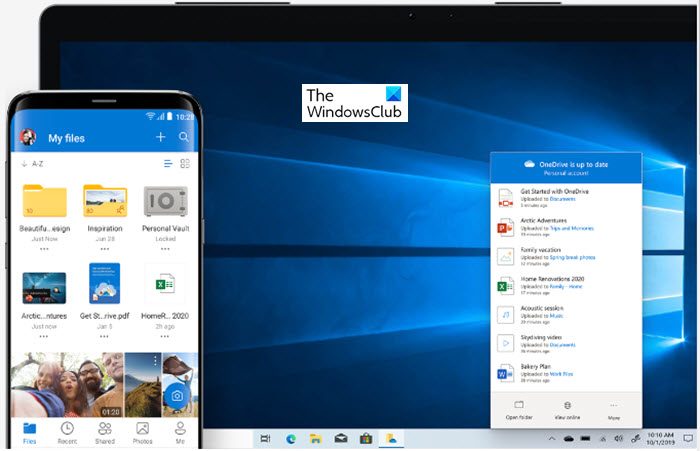Screen dimensions: 700x451
Task: Open the Personal Vault safe icon
Action: pyautogui.click(x=166, y=201)
